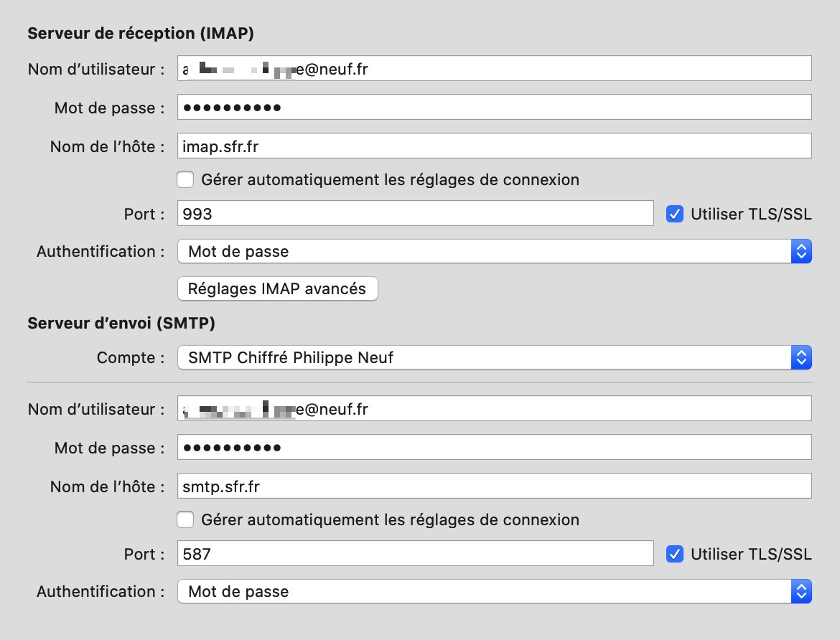Click Réglages IMAP avancés
The width and height of the screenshot is (840, 640).
pos(277,288)
